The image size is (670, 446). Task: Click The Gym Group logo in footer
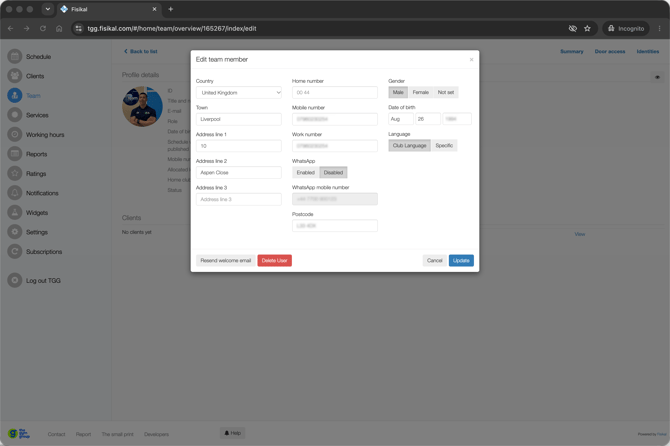pyautogui.click(x=19, y=434)
